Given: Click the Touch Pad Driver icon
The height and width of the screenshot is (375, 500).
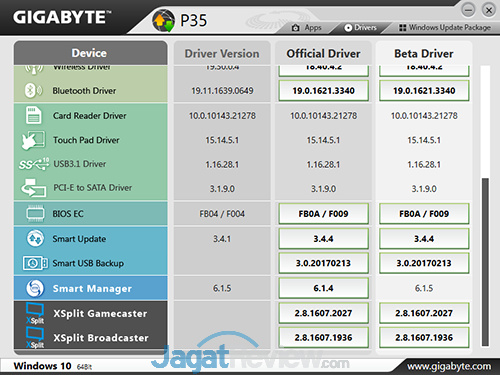Looking at the screenshot, I should coord(33,140).
